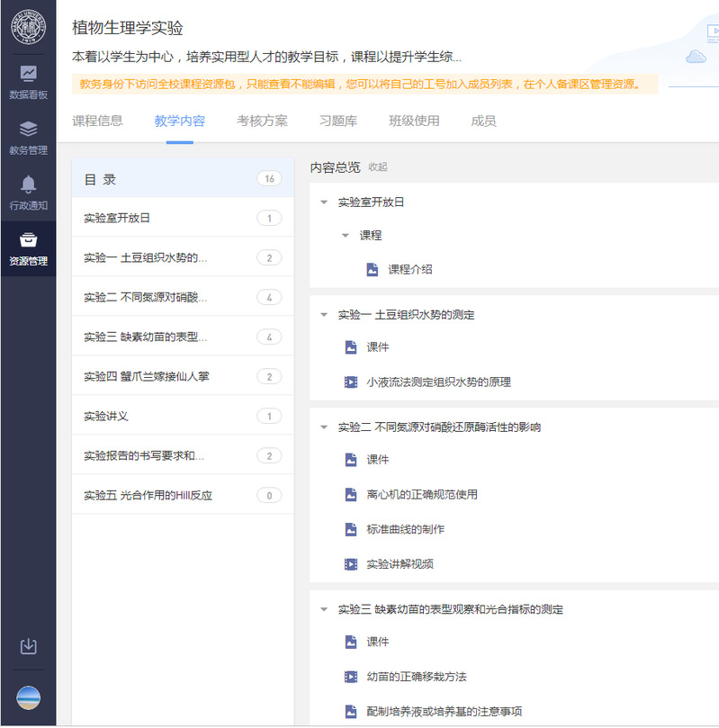Collapse the 课程 subsection arrow
Screen dimensions: 719x728
coord(346,236)
